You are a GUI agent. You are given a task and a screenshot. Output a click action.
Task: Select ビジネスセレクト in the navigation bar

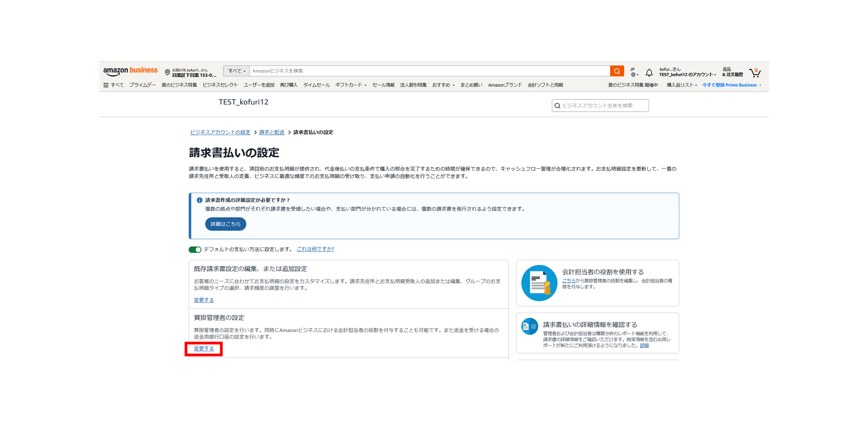(220, 85)
